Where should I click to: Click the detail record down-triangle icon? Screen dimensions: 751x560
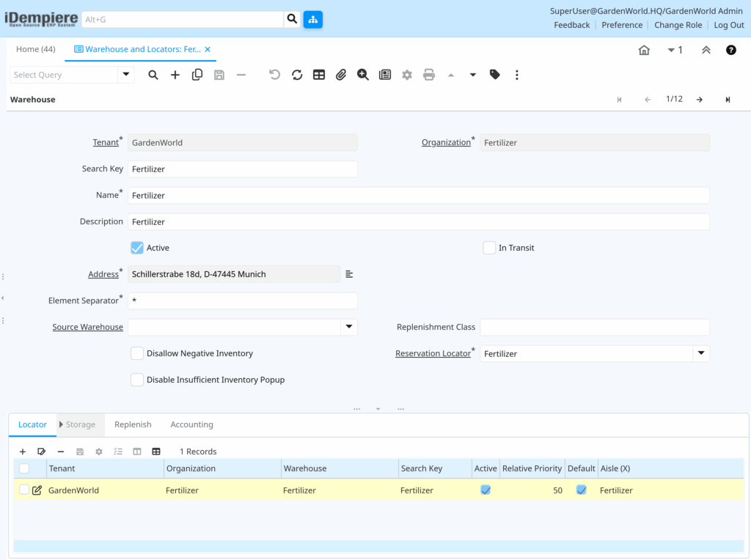[x=473, y=75]
